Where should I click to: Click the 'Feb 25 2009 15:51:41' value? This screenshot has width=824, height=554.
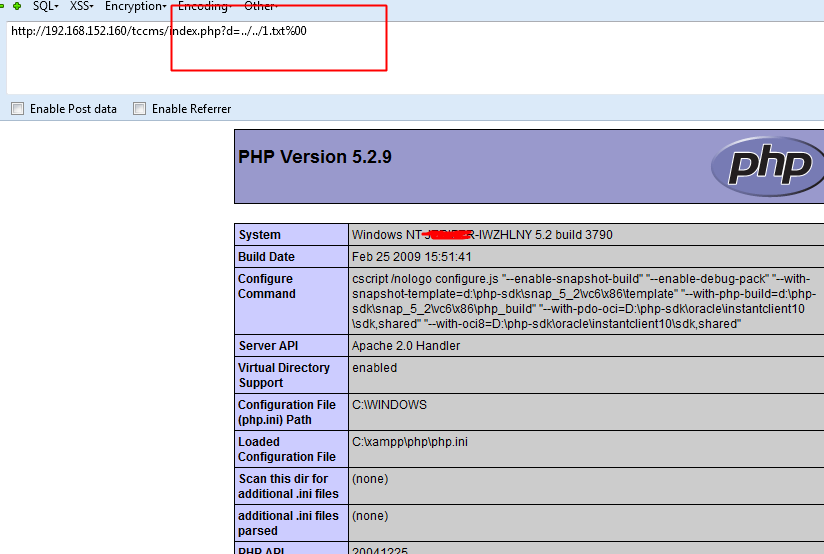click(411, 257)
